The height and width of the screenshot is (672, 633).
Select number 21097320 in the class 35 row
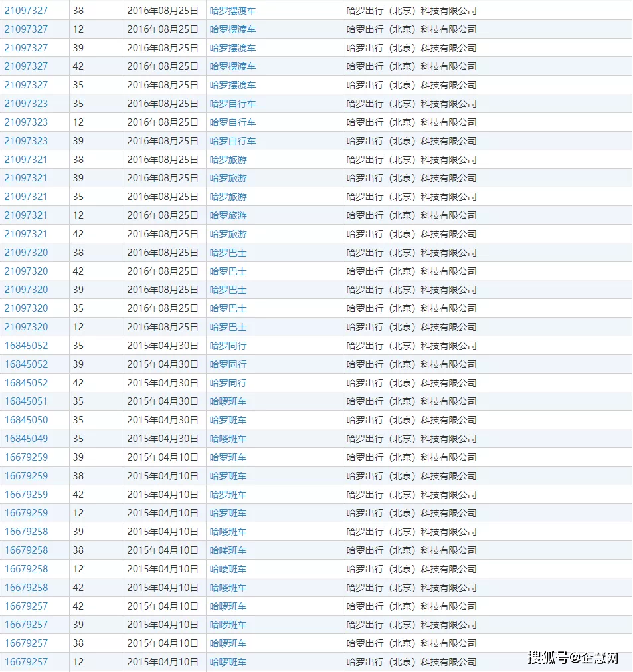pyautogui.click(x=26, y=308)
